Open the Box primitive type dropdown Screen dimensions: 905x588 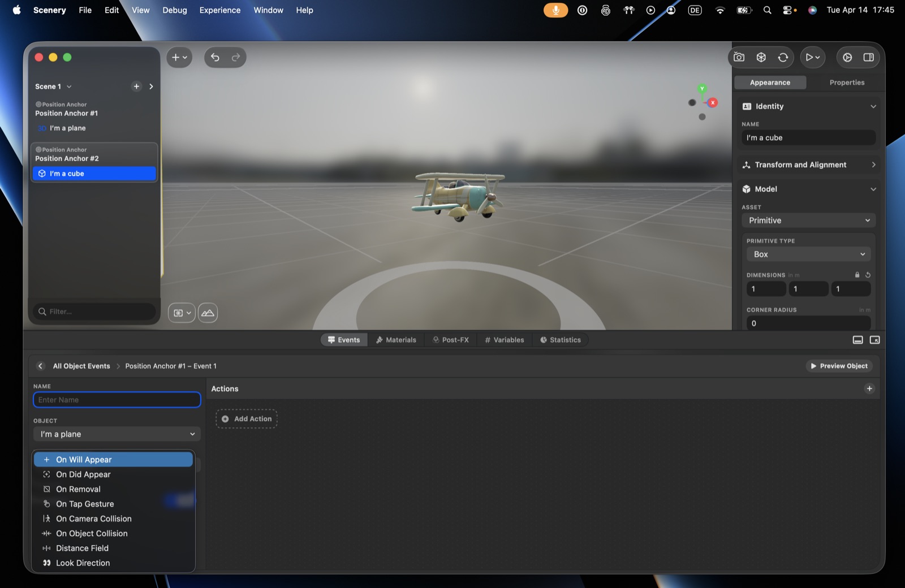(808, 254)
